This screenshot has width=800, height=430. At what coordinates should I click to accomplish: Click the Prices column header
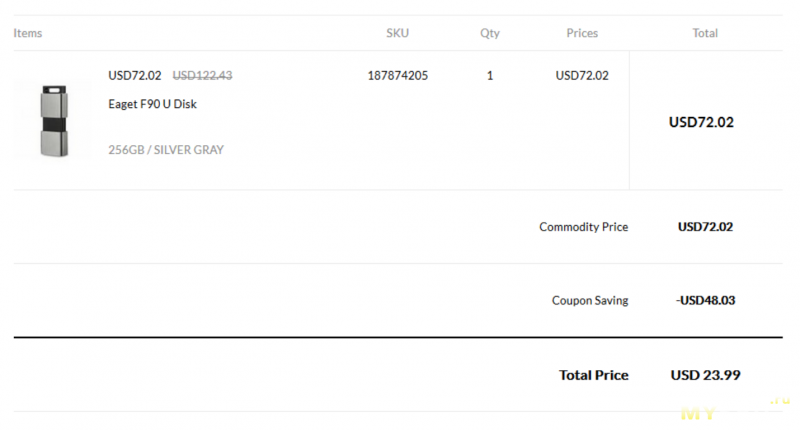tap(582, 33)
